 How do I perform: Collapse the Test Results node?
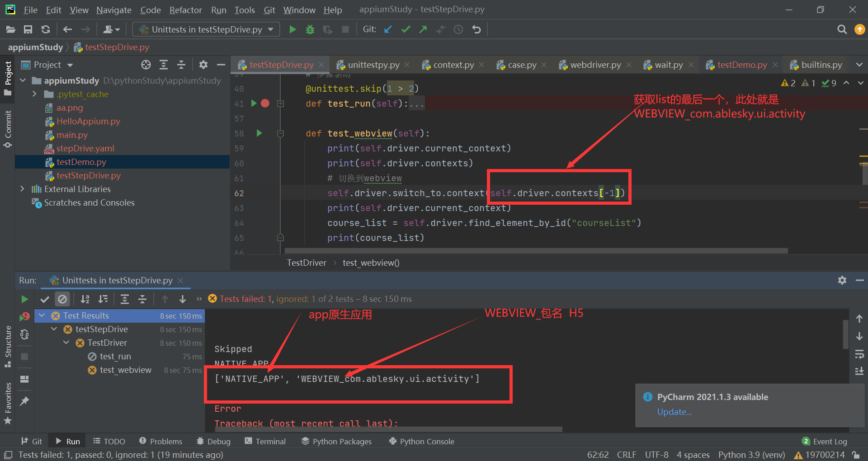coord(42,315)
